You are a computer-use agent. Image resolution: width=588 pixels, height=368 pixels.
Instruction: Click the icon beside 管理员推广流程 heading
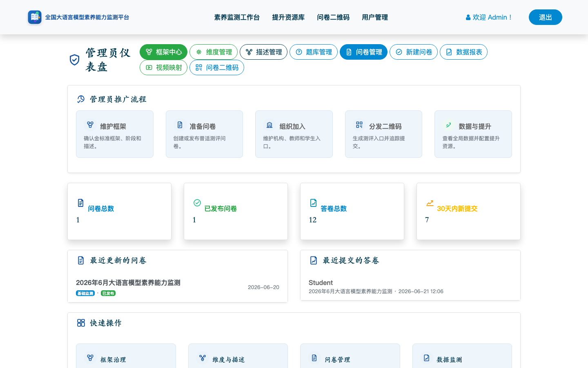[81, 99]
